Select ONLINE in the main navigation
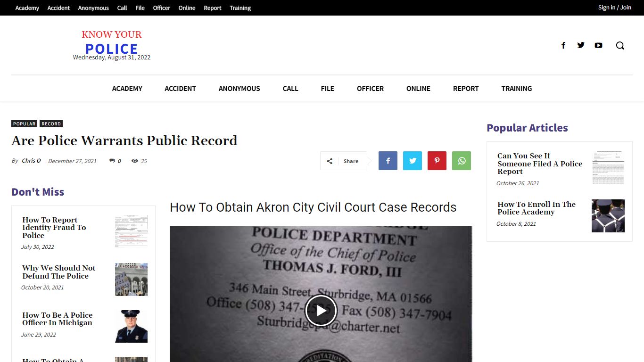This screenshot has width=644, height=362. pos(418,89)
